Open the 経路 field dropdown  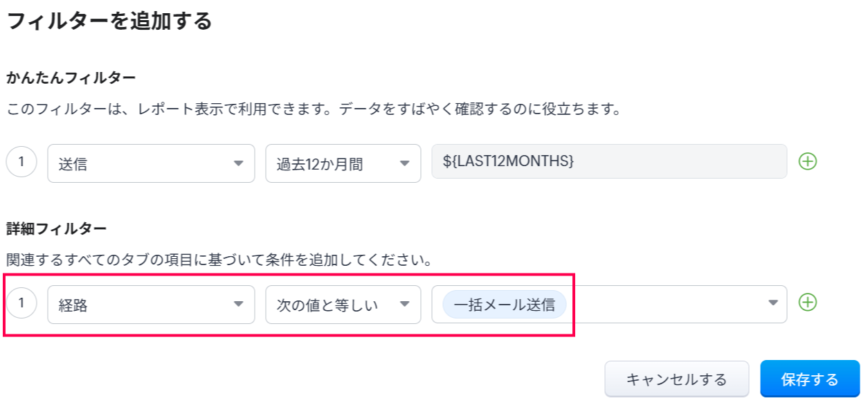point(151,305)
